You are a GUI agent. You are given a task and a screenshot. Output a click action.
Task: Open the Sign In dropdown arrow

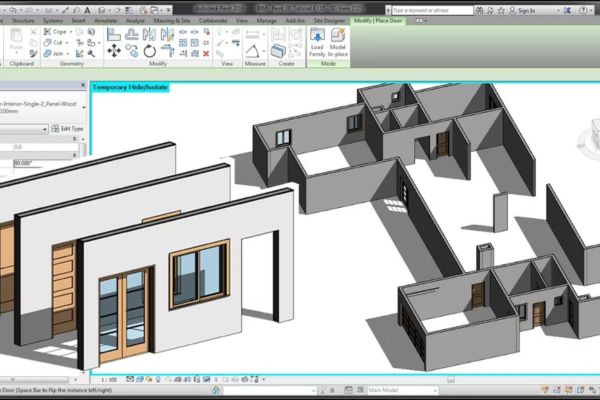[559, 11]
